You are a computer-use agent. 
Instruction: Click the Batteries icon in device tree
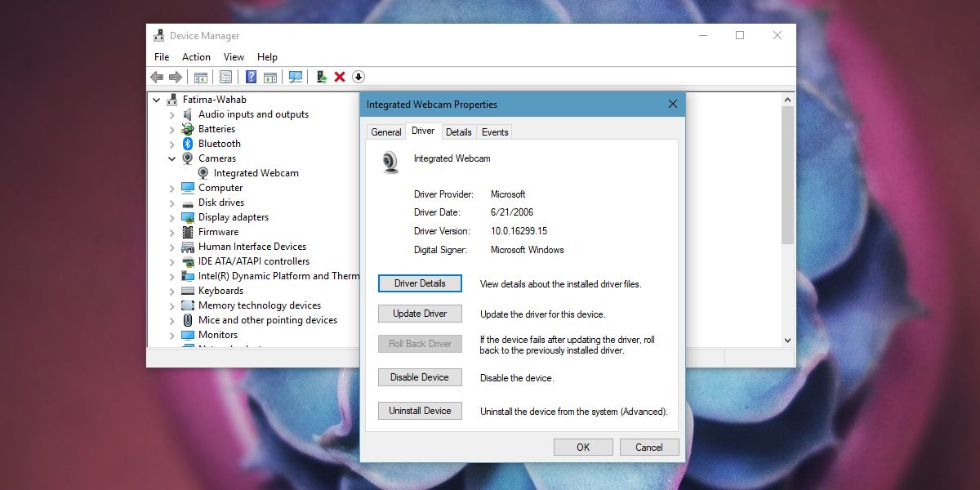188,129
